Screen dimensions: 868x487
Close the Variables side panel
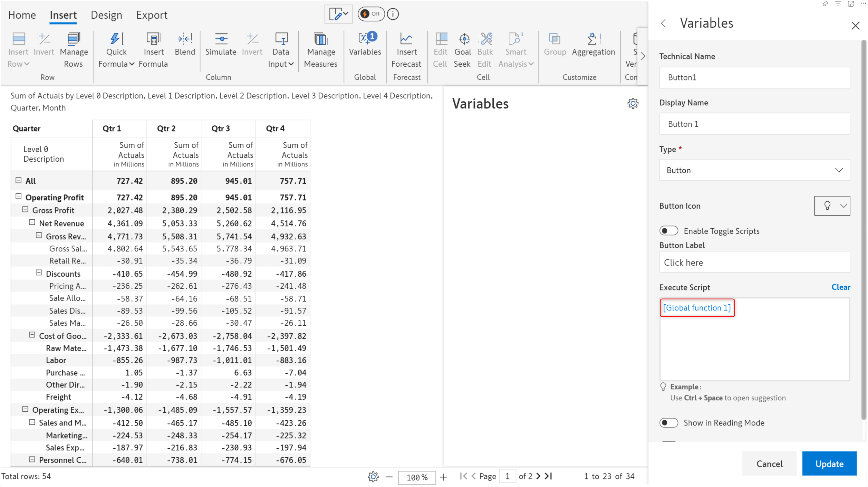855,26
